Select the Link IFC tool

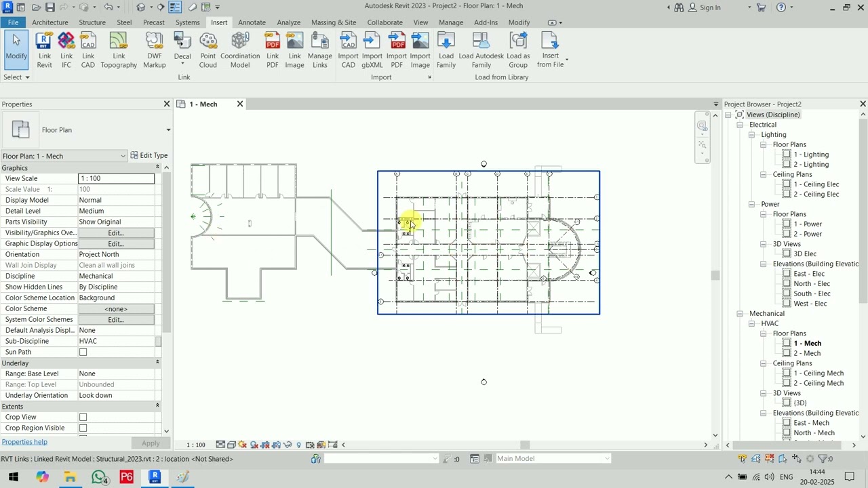click(x=66, y=50)
